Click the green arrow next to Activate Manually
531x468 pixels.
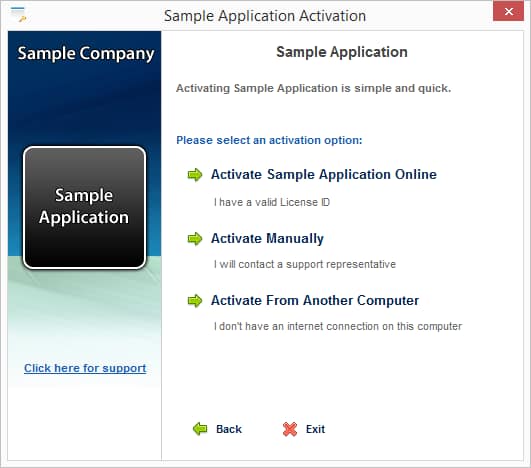195,239
